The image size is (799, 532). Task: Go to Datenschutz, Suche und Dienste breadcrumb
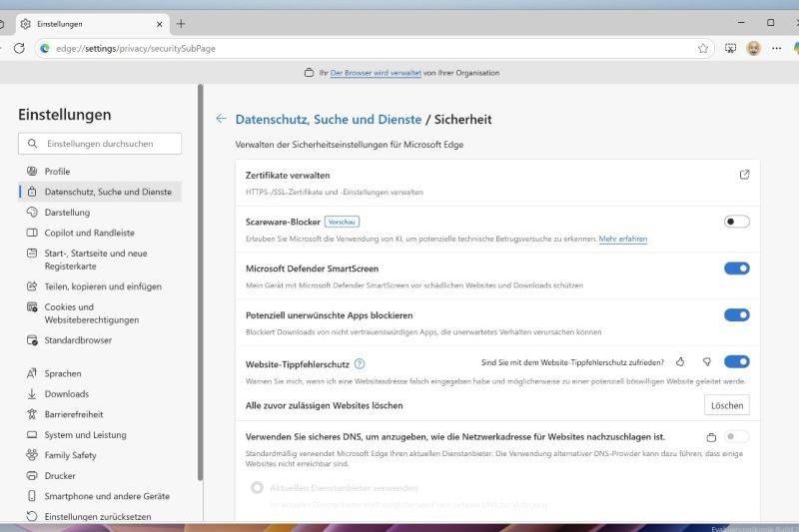click(329, 119)
